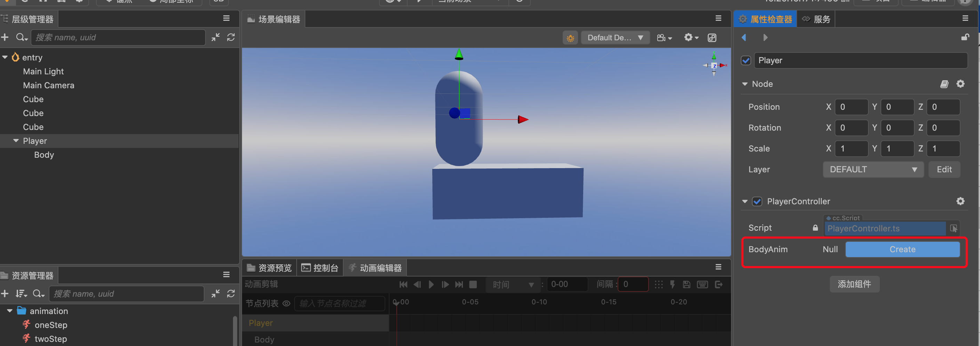The height and width of the screenshot is (346, 980).
Task: Click the add node plus icon in hierarchy panel
Action: coord(5,37)
